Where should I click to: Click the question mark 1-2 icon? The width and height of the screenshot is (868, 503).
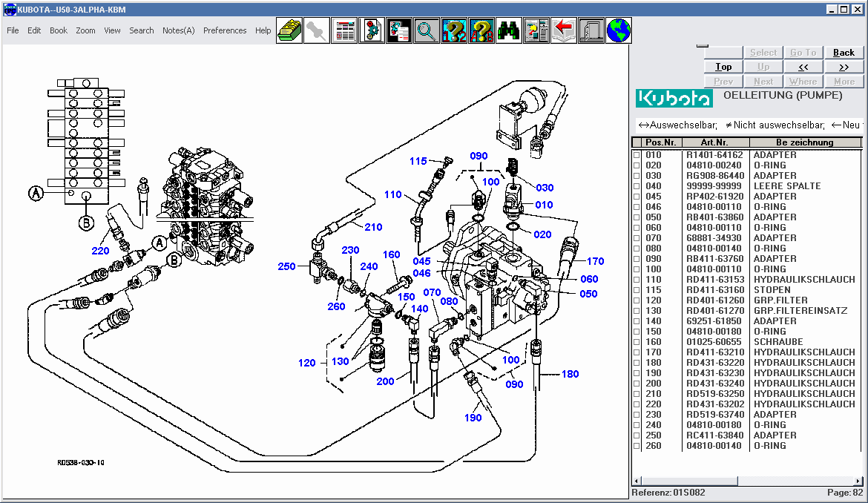tap(453, 30)
